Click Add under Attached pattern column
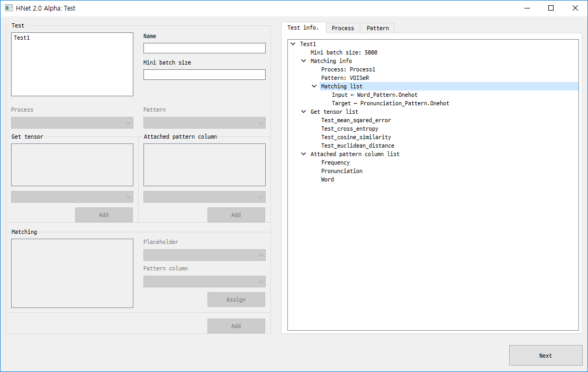Image resolution: width=588 pixels, height=372 pixels. click(x=236, y=214)
